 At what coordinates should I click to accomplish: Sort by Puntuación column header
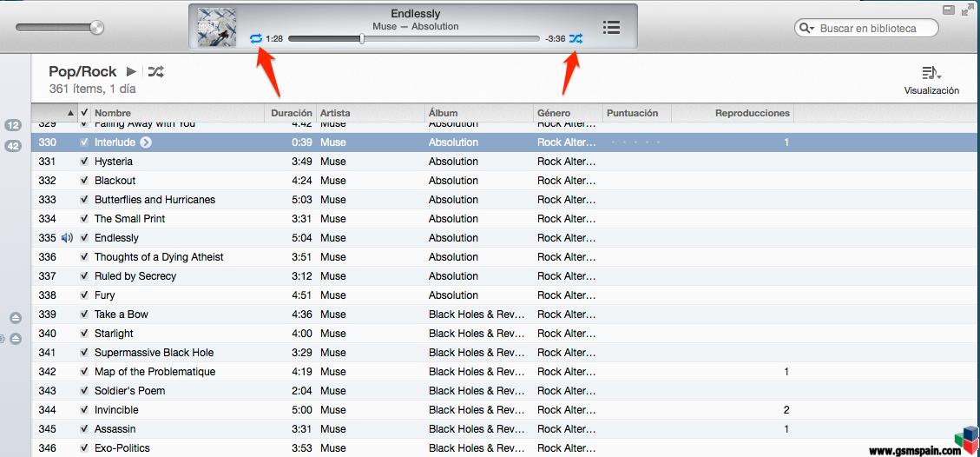(x=637, y=113)
